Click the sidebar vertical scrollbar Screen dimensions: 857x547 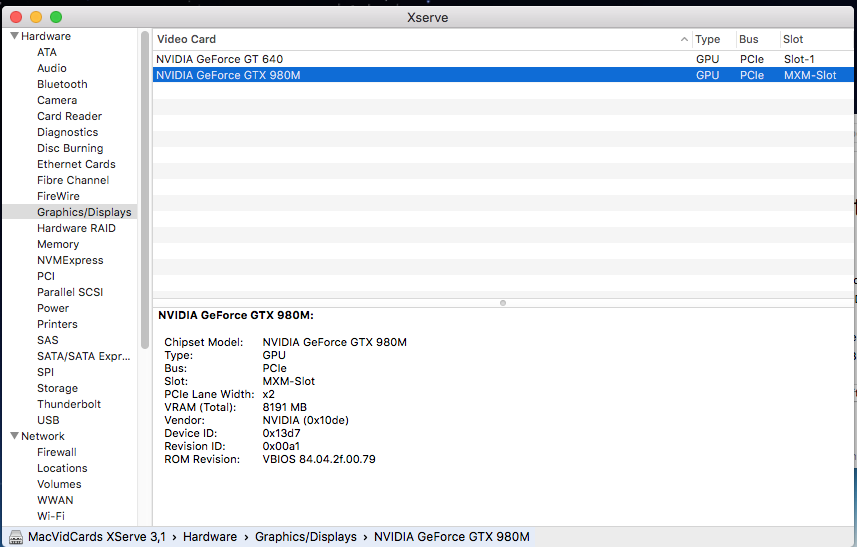pos(144,190)
